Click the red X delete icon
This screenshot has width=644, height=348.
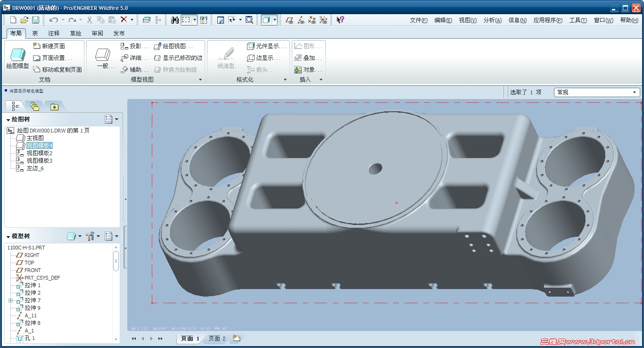point(124,20)
